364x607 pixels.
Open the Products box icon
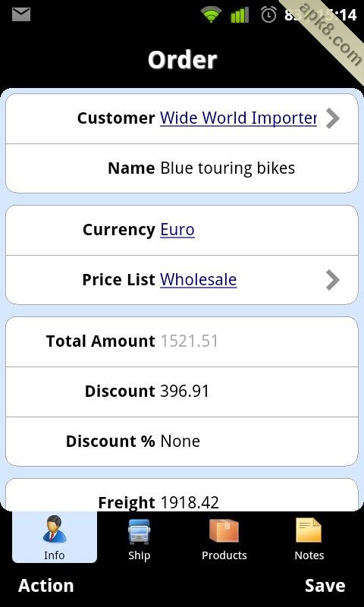tap(224, 530)
